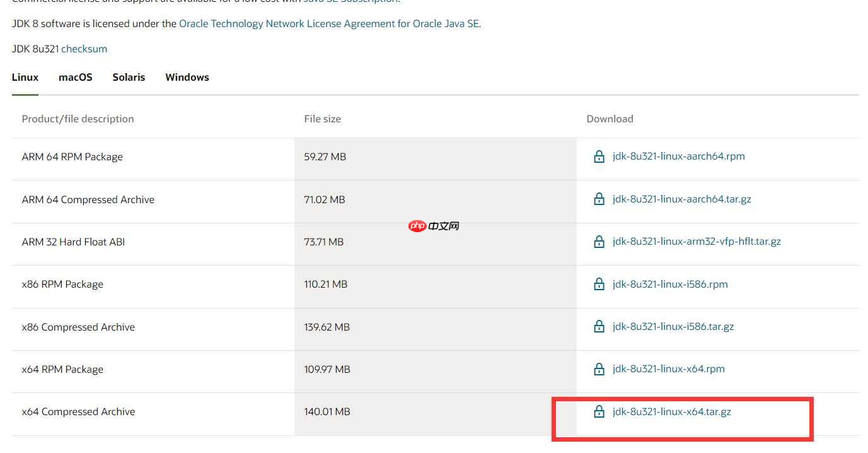Click lock icon beside jdk-8u321-linux-i586.tar.gz
This screenshot has width=868, height=453.
599,327
